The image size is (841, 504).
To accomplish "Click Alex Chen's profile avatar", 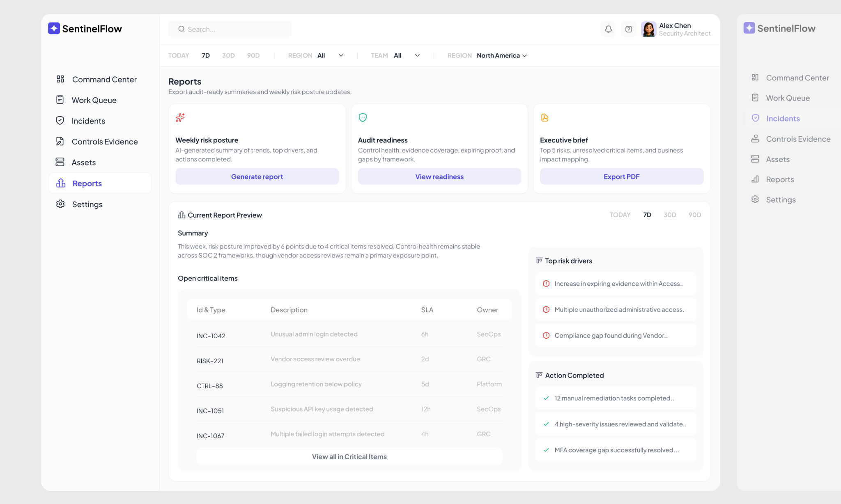I will pyautogui.click(x=648, y=29).
